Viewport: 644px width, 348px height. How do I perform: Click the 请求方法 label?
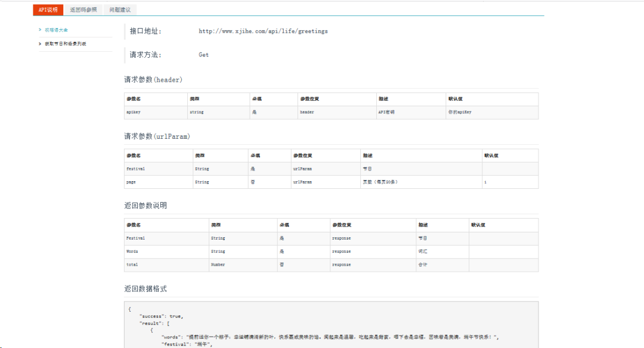click(145, 55)
